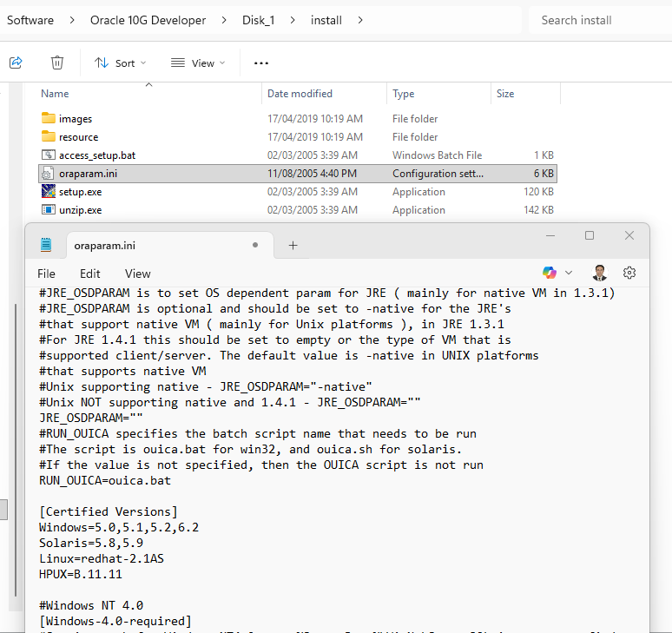Click the Search install field
This screenshot has width=672, height=633.
coord(599,20)
